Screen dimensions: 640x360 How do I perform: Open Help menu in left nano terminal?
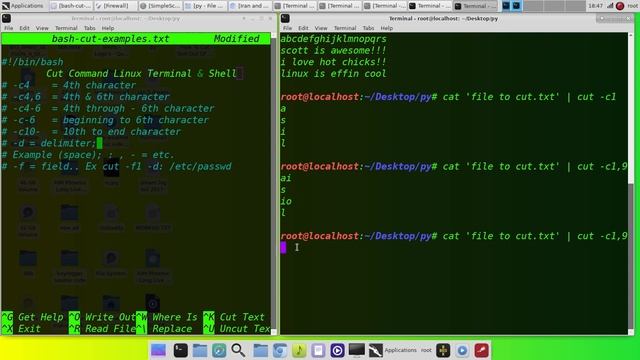[x=108, y=28]
